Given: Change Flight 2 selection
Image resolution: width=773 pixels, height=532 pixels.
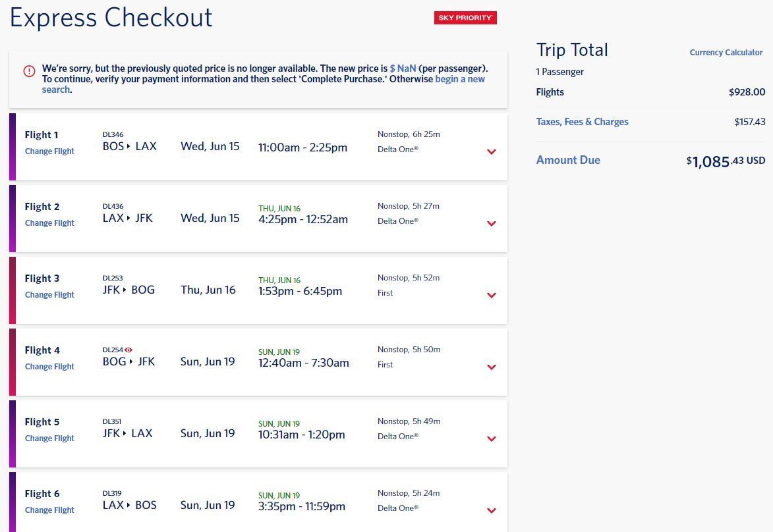Looking at the screenshot, I should tap(49, 223).
